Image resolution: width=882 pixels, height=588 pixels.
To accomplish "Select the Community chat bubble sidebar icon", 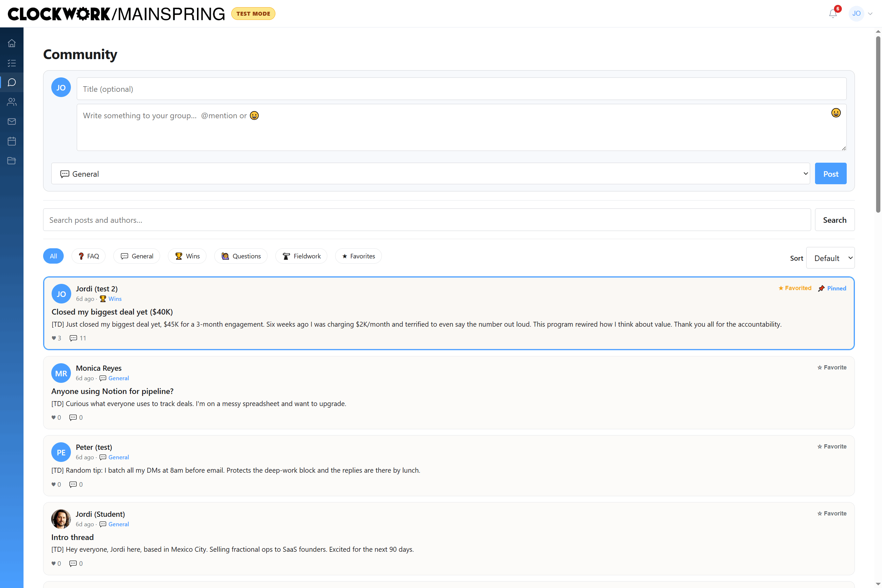I will click(x=12, y=83).
